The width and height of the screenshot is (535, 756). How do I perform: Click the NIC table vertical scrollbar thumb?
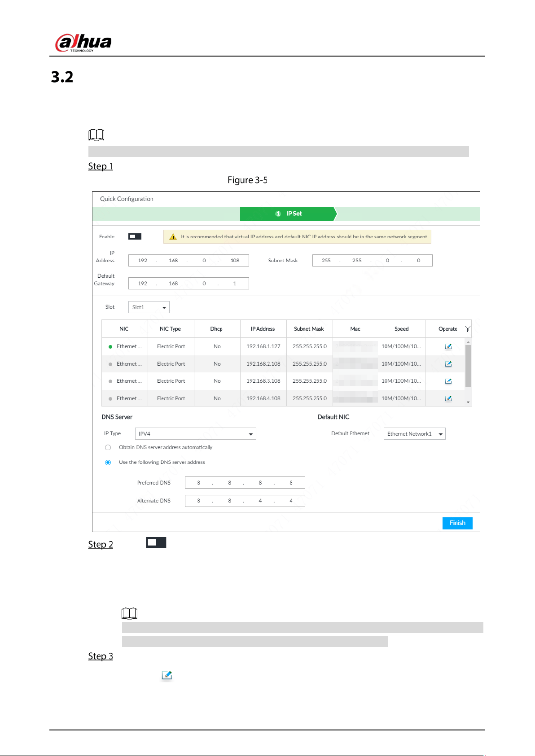(x=468, y=366)
